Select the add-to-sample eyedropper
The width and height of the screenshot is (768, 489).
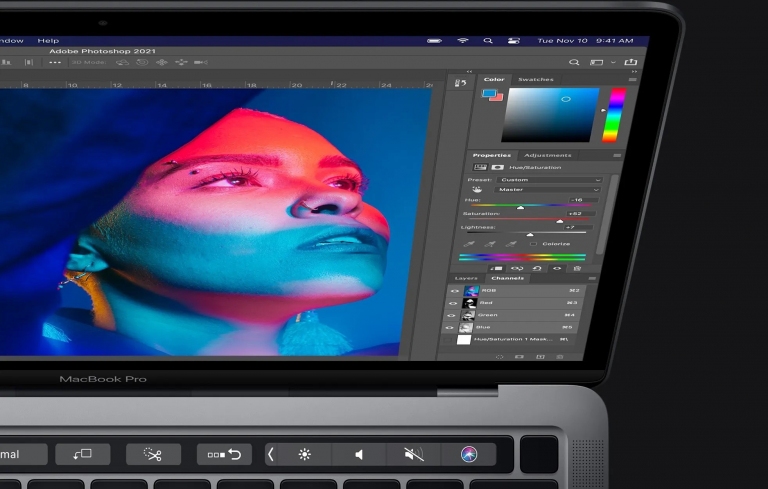490,244
